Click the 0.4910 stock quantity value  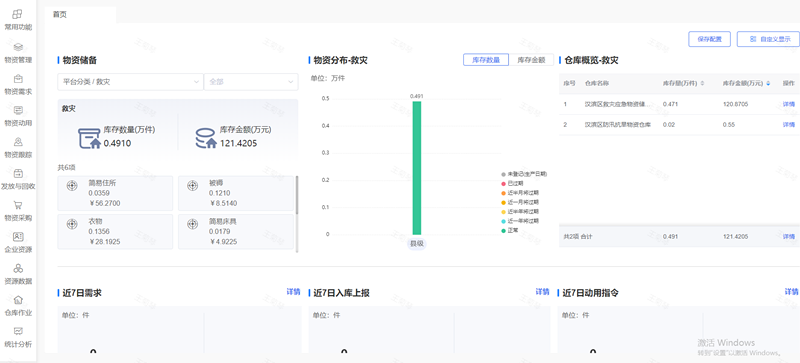[117, 143]
